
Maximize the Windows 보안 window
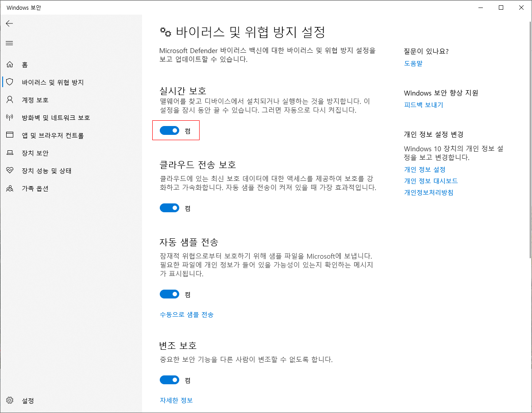[x=501, y=8]
